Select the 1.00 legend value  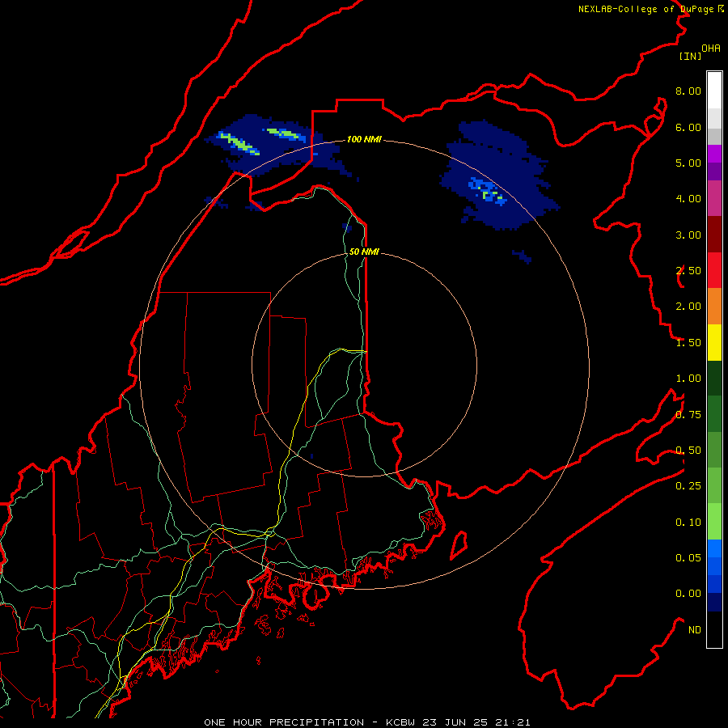[688, 379]
